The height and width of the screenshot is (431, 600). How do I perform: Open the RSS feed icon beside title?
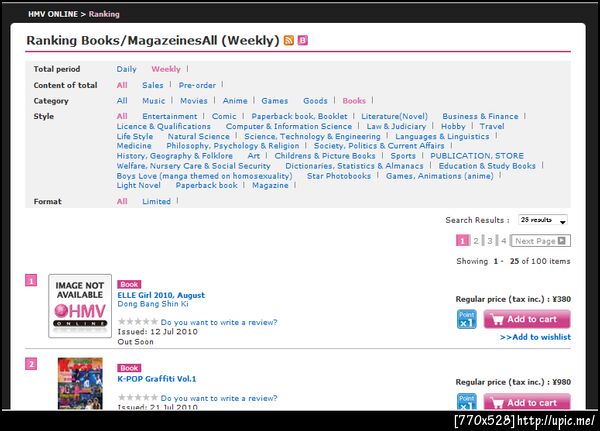click(289, 40)
